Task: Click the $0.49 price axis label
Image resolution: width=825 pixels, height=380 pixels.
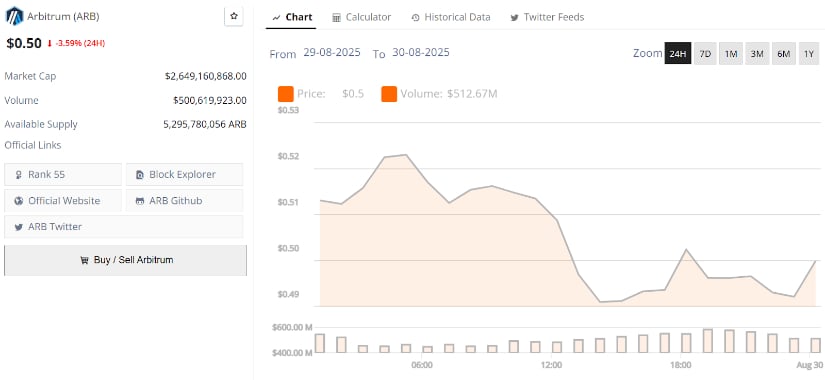Action: tap(288, 294)
